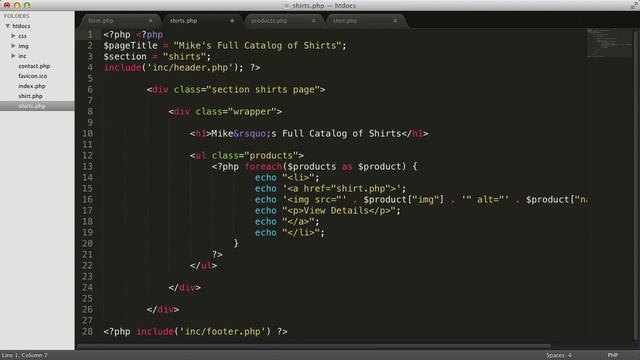Click the $section variable on line 3
The width and height of the screenshot is (640, 360).
(125, 56)
